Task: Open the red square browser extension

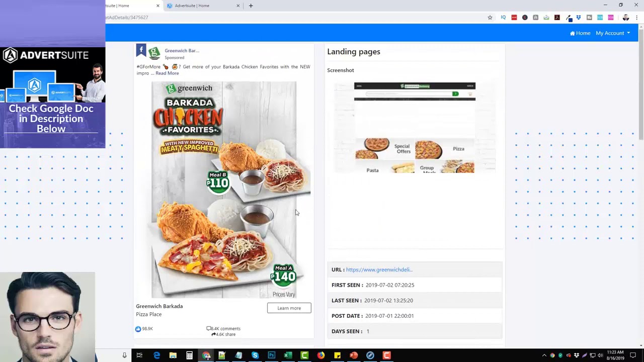Action: point(514,18)
